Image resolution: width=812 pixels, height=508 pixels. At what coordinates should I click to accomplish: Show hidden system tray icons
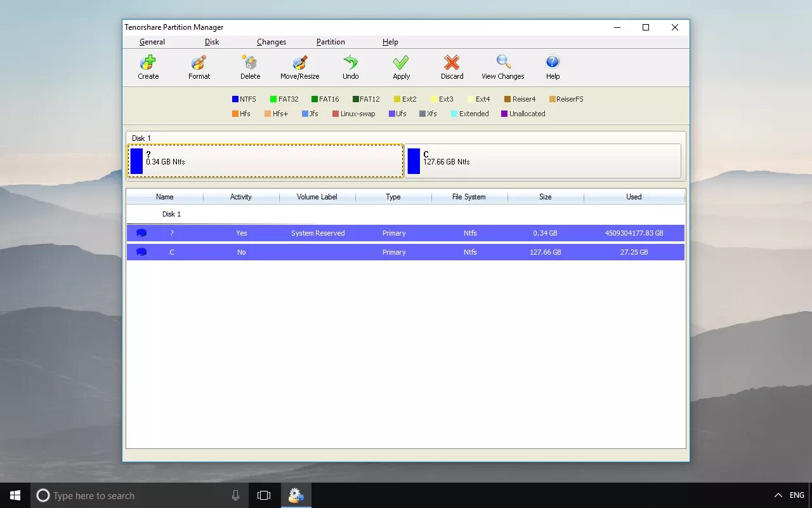coord(778,495)
